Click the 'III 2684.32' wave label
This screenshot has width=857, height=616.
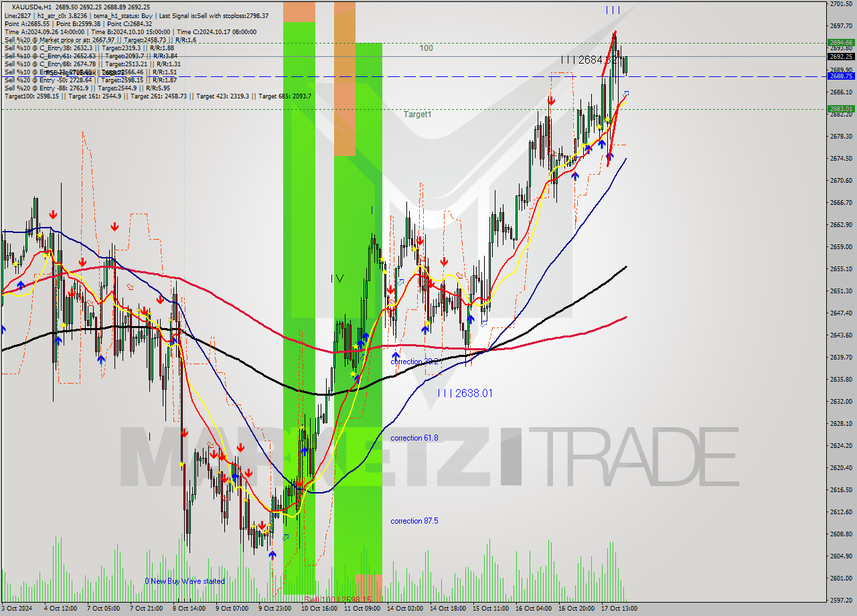pos(590,60)
